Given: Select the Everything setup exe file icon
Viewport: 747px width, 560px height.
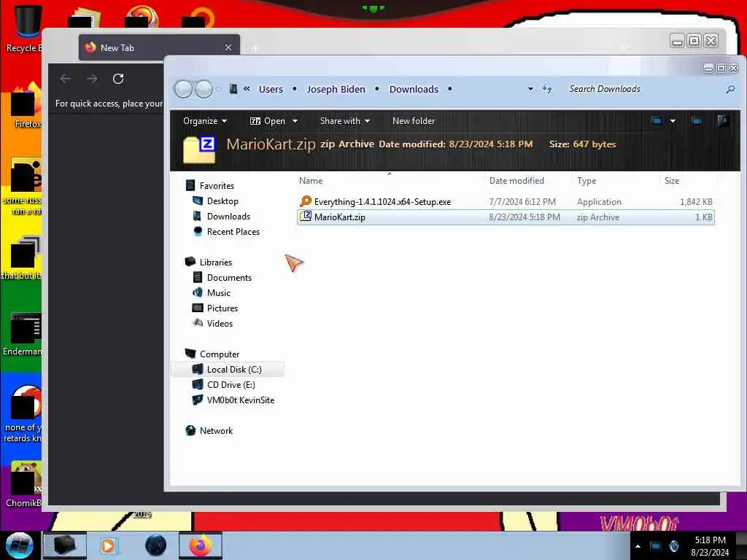Looking at the screenshot, I should (306, 201).
